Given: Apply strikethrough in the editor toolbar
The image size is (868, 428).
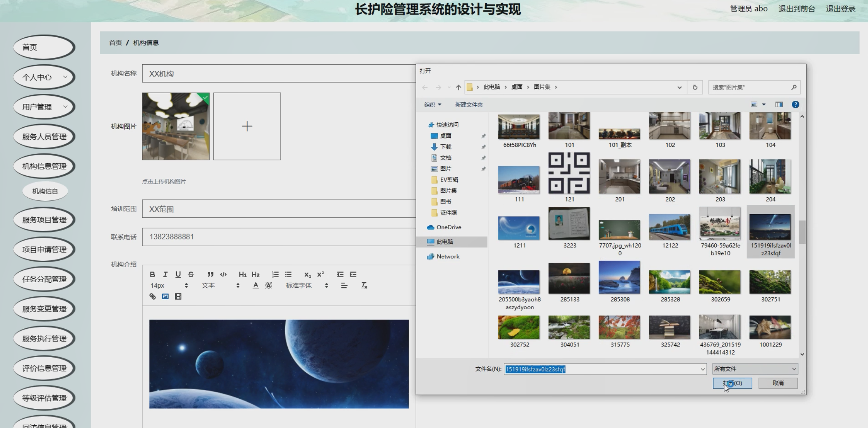Looking at the screenshot, I should pos(191,275).
